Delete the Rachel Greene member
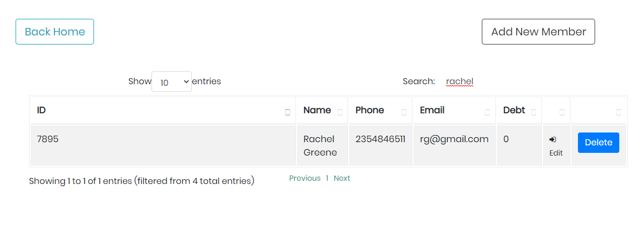 point(598,143)
